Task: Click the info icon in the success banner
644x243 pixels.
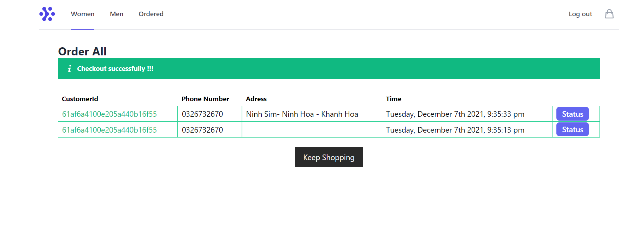Action: tap(69, 68)
